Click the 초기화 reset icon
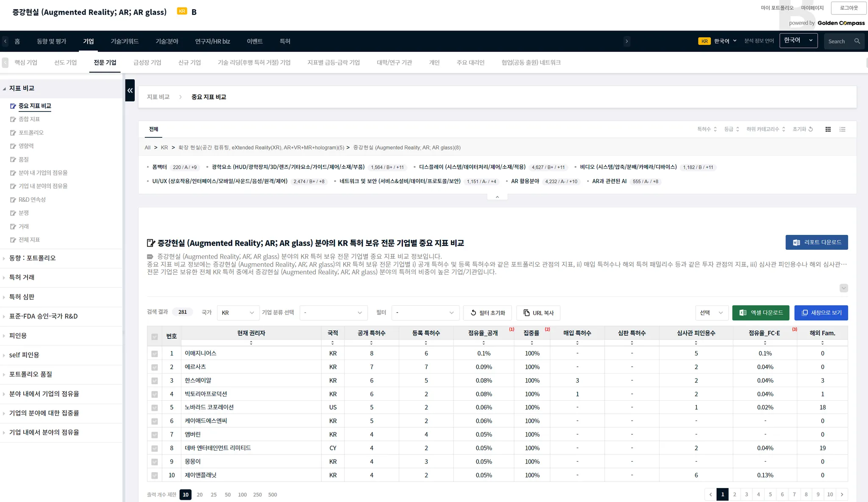The width and height of the screenshot is (868, 502). (x=810, y=129)
